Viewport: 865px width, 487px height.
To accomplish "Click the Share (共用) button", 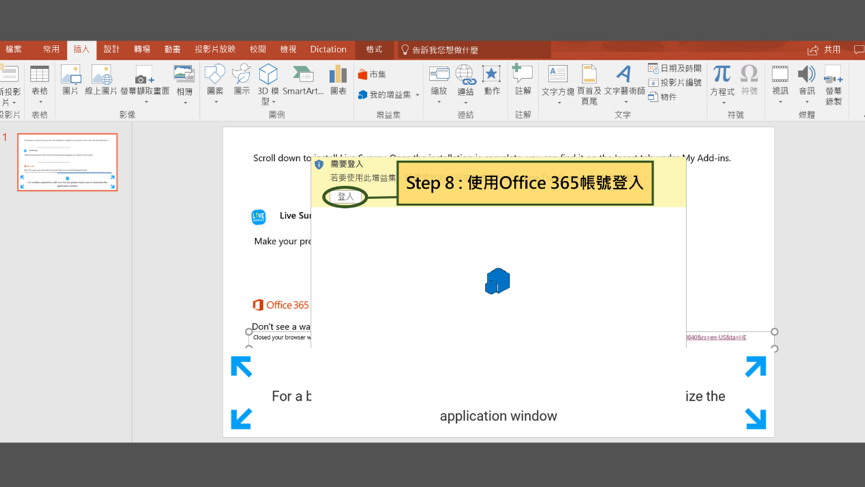I will 824,50.
